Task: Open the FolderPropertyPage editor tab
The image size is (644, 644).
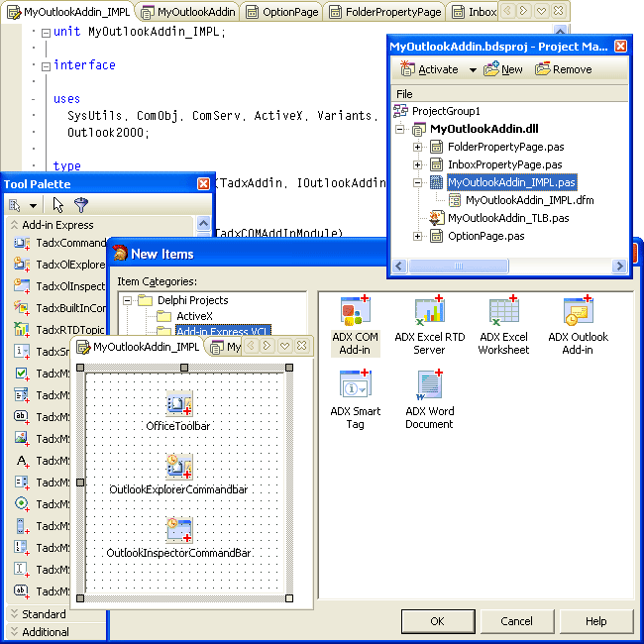Action: [384, 12]
